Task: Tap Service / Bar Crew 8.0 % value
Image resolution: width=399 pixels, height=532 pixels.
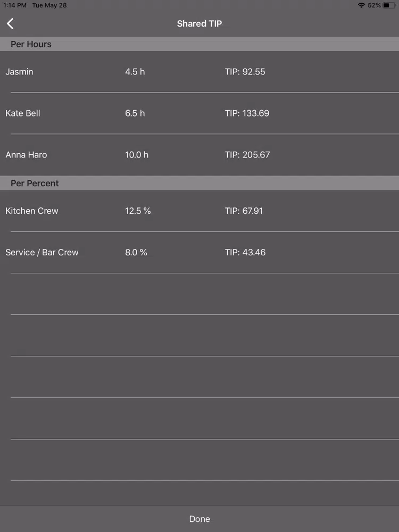Action: tap(136, 252)
